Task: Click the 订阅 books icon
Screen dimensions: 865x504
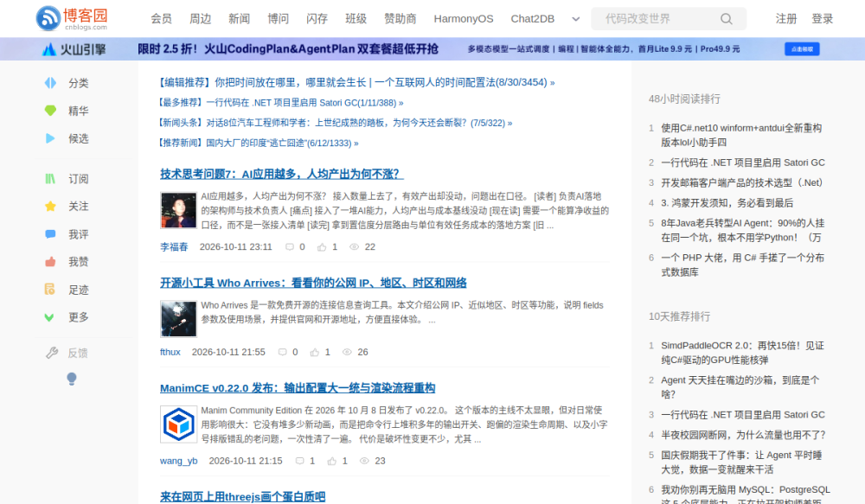Action: 50,179
